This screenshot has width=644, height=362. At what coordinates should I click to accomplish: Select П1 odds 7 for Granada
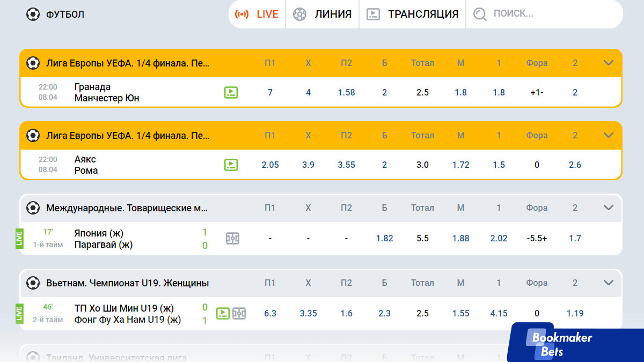click(270, 92)
